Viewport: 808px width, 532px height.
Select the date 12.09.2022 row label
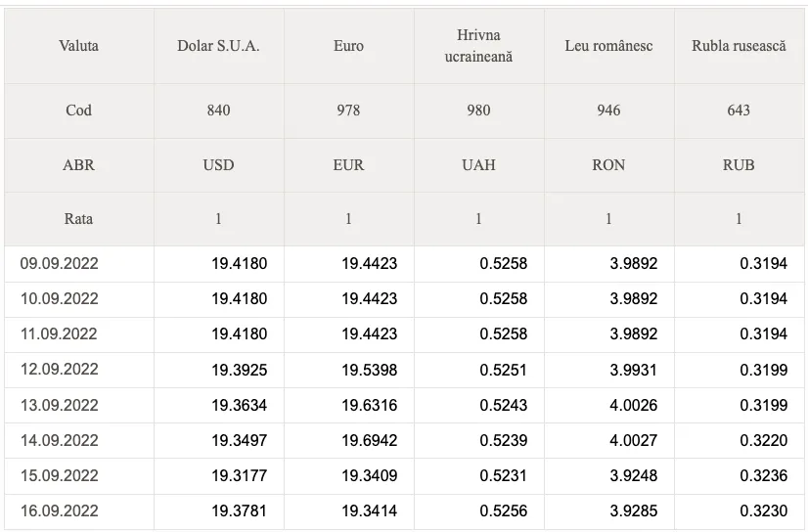tap(60, 370)
